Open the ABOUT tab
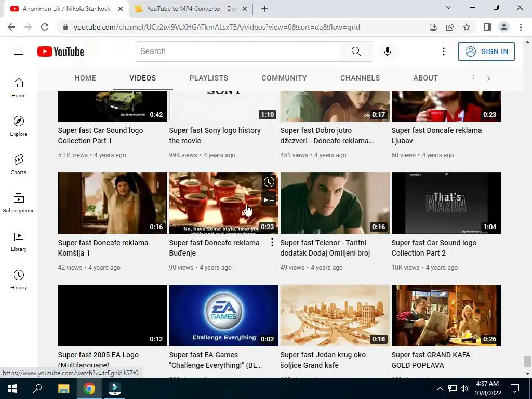Image resolution: width=532 pixels, height=399 pixels. point(425,78)
